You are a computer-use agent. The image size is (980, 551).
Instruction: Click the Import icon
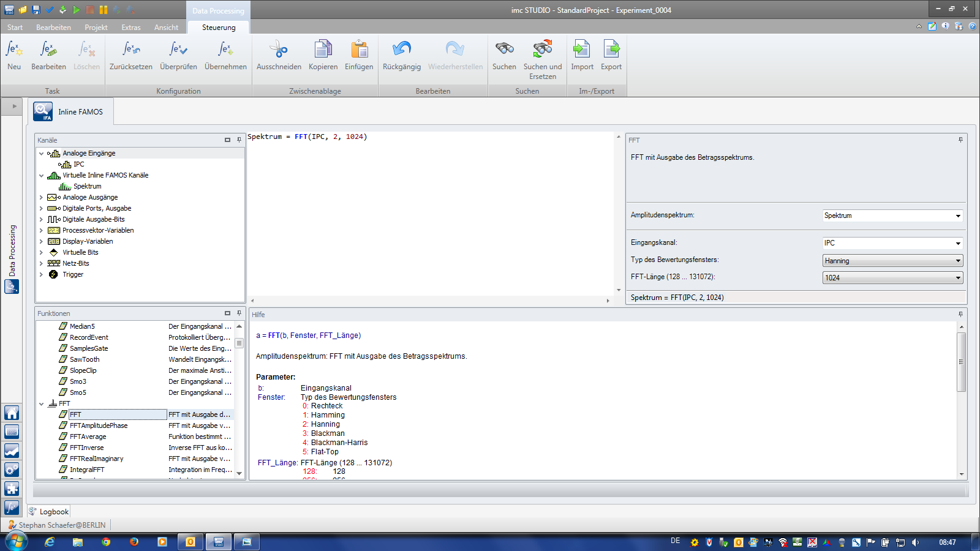point(582,50)
